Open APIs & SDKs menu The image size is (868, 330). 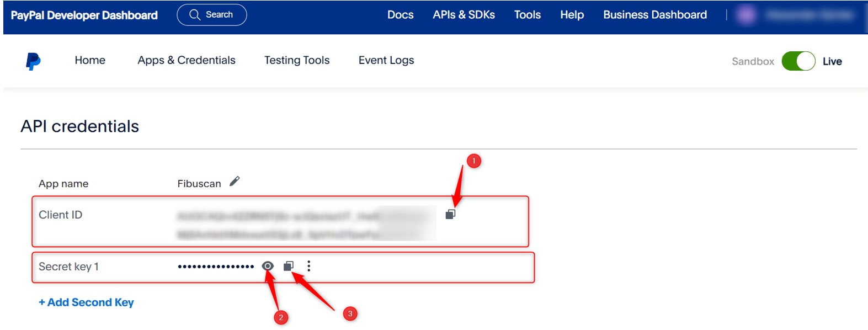464,15
